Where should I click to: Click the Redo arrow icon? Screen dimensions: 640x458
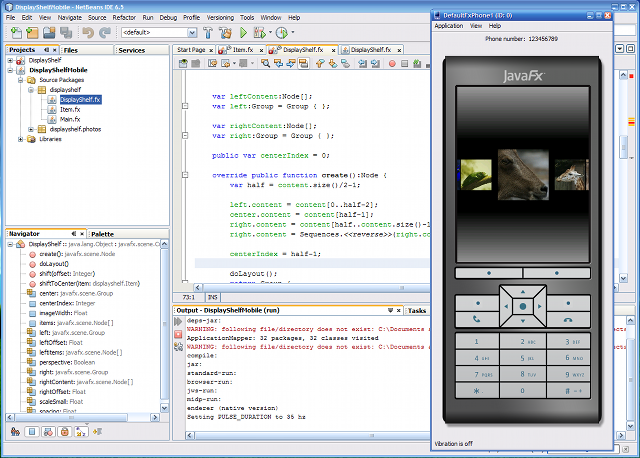click(x=105, y=32)
